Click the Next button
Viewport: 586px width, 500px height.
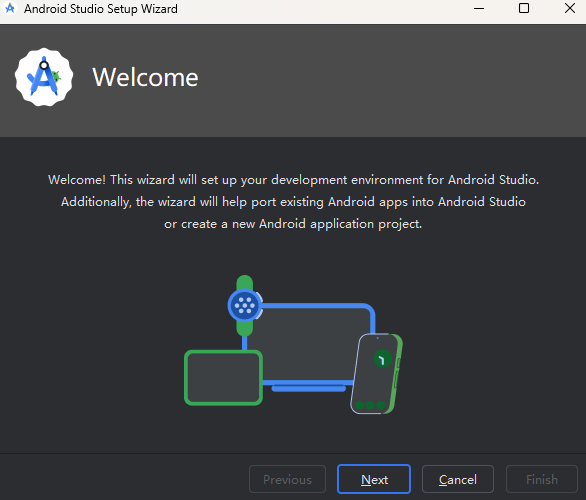(374, 479)
